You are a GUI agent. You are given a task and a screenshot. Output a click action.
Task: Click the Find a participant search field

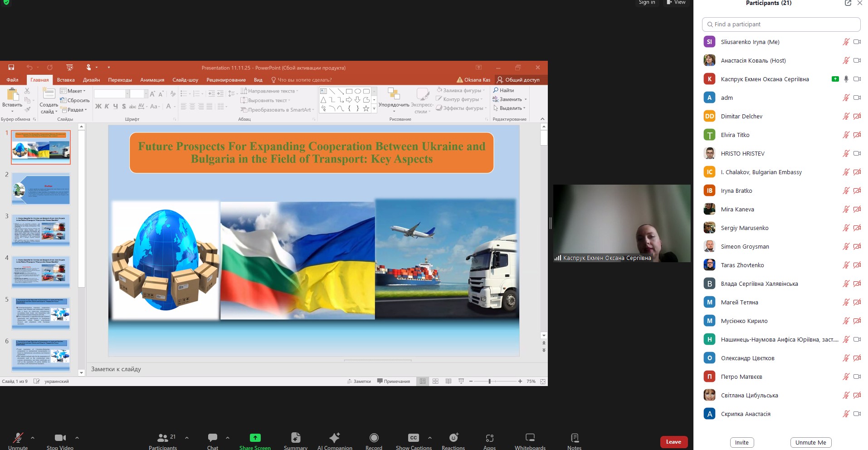pos(781,24)
